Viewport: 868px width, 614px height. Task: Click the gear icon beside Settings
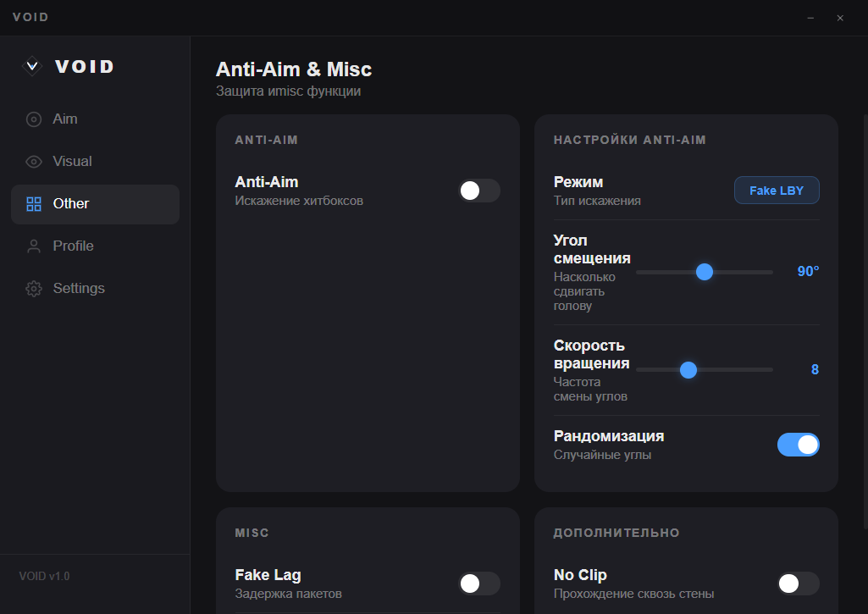34,289
